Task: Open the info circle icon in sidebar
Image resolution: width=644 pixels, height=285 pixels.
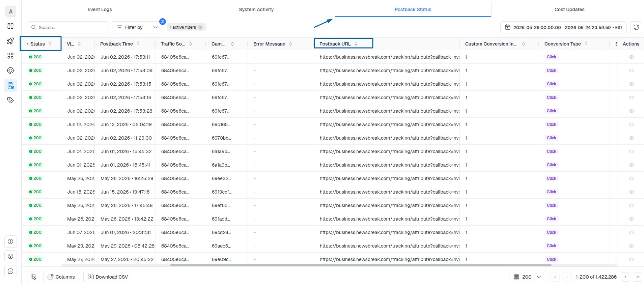Action: tap(10, 241)
